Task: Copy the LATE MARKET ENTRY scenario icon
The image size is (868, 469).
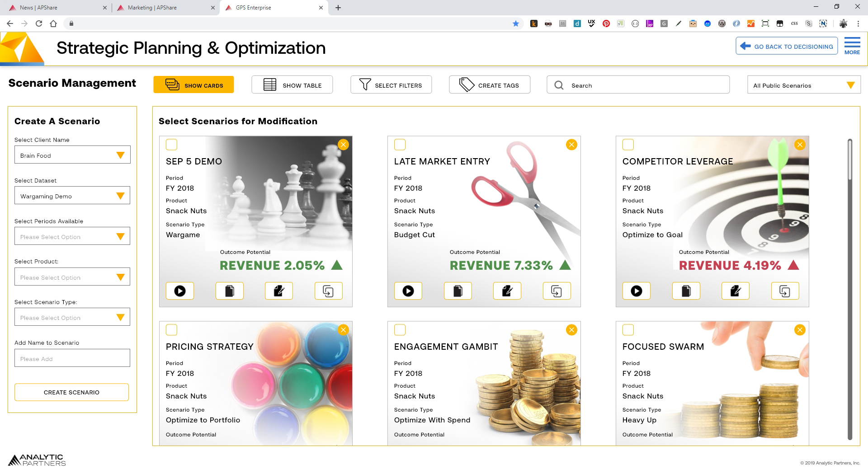Action: click(x=458, y=291)
